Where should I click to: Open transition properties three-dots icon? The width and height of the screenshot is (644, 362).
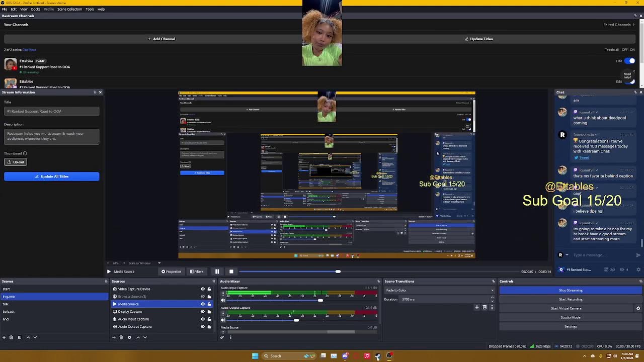(492, 307)
